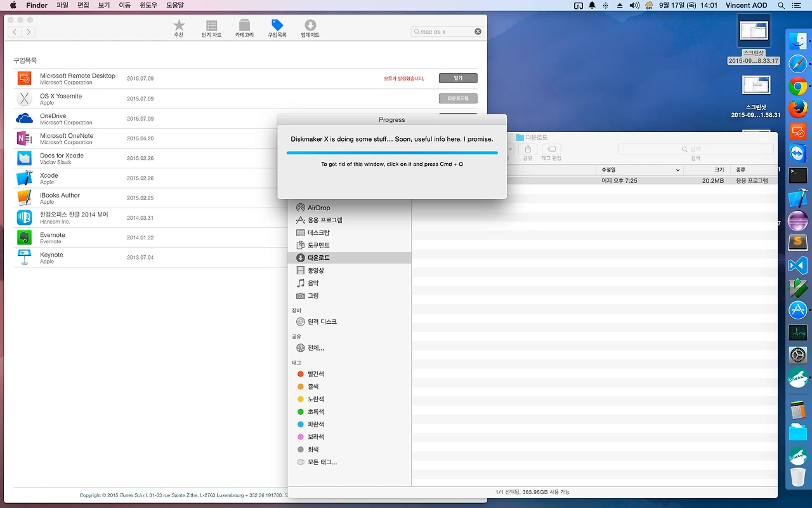This screenshot has height=508, width=812.
Task: Click the Docs for Xcode app icon
Action: pos(24,158)
